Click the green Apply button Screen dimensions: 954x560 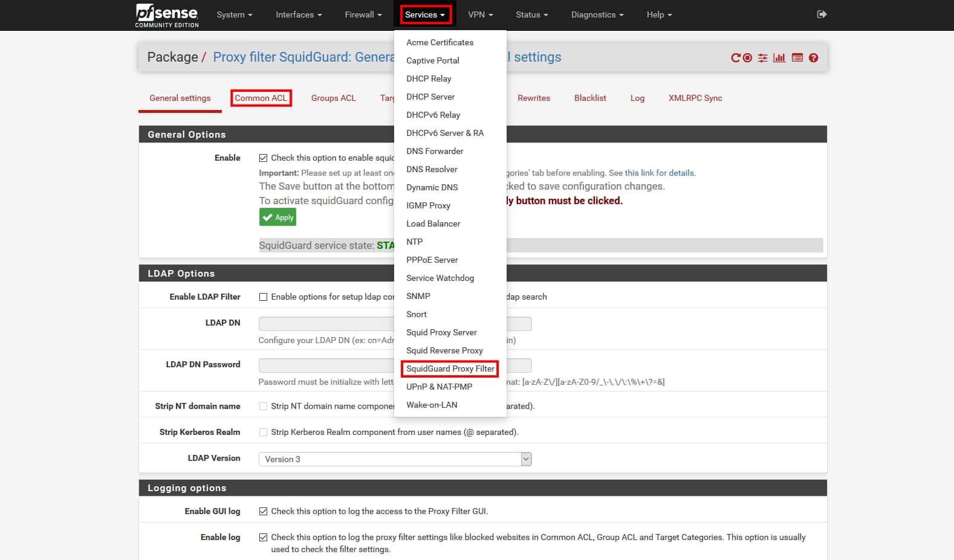point(277,217)
